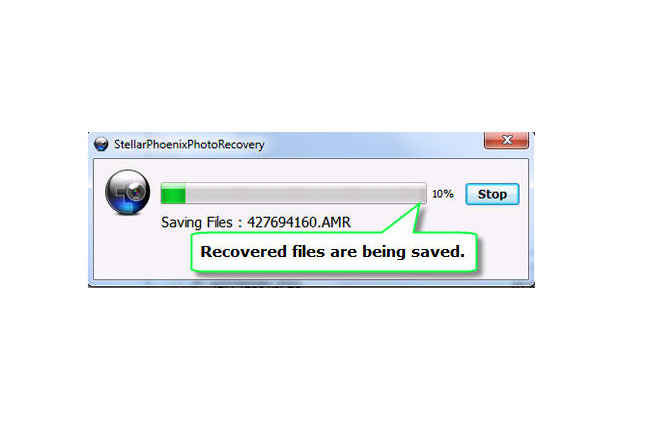
Task: Close the StellarPhoenixPhotoRecovery dialog with the X
Action: click(506, 140)
